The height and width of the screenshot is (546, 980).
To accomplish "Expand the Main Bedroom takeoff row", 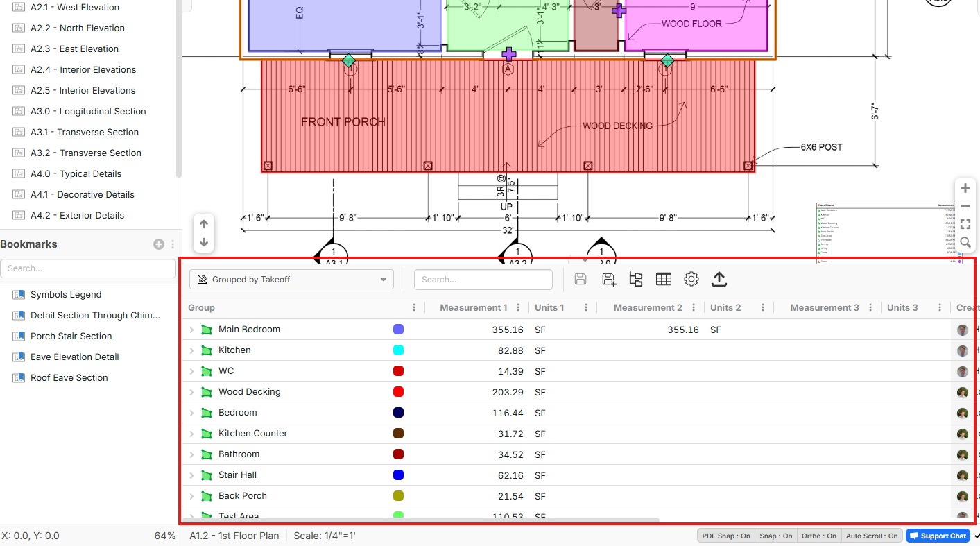I will tap(192, 330).
